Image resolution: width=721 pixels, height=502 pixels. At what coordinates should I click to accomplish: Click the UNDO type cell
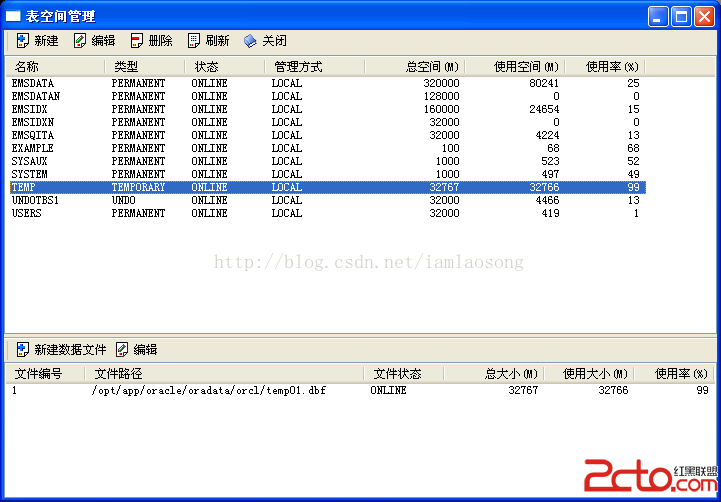point(124,200)
